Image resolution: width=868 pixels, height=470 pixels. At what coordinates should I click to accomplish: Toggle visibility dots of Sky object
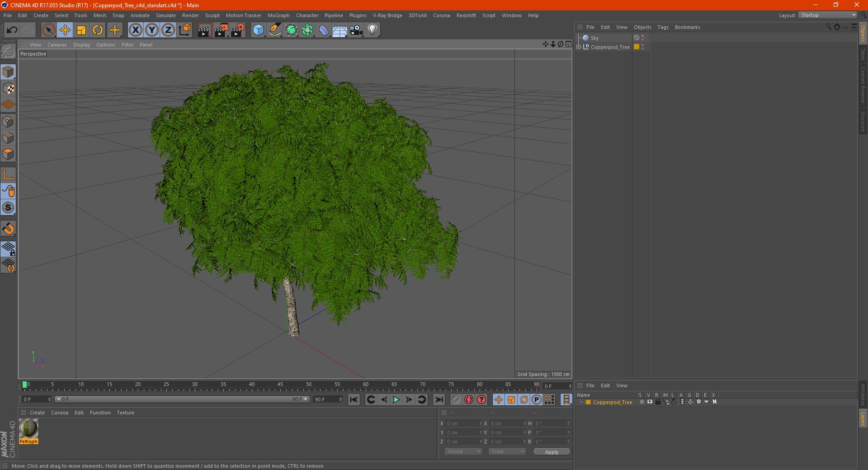[642, 38]
